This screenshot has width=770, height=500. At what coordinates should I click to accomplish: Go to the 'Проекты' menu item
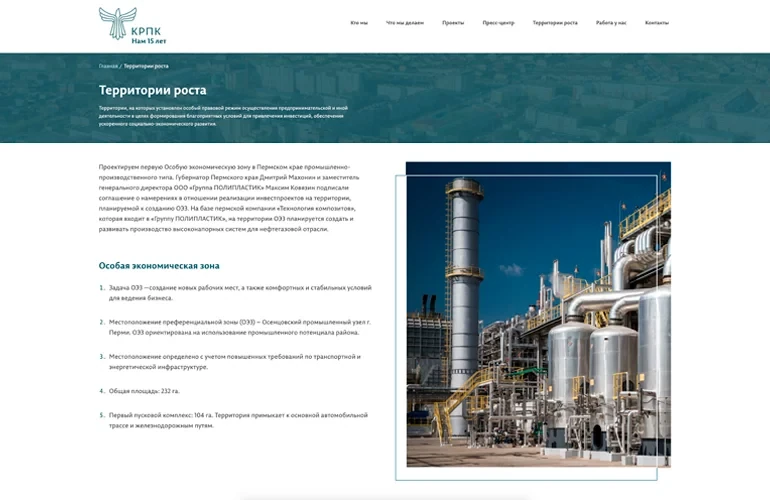click(453, 23)
